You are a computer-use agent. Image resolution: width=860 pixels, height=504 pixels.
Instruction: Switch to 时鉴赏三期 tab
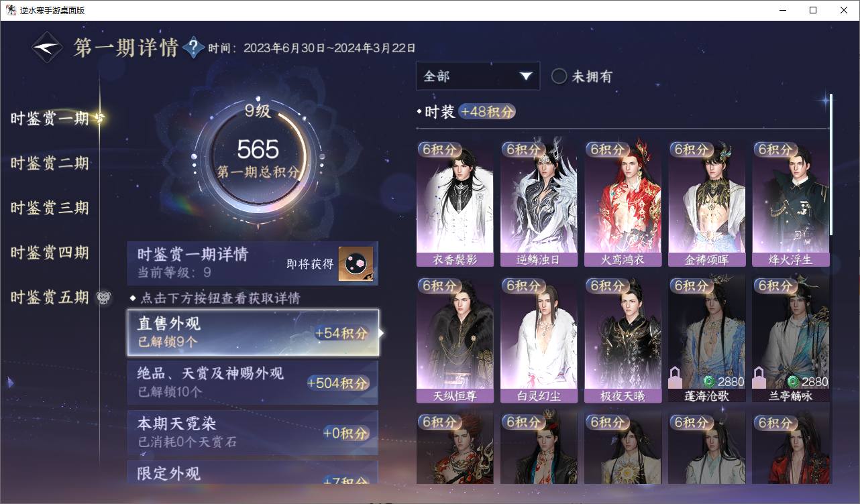tap(50, 208)
